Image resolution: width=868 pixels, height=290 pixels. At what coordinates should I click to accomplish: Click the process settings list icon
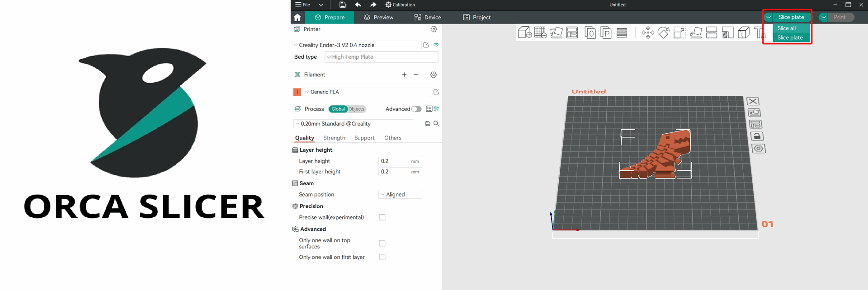[429, 109]
